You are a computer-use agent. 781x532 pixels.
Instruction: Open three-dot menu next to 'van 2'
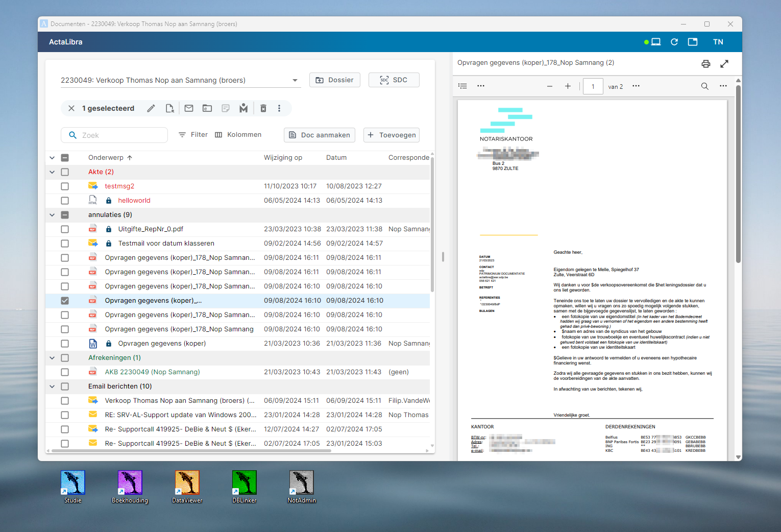(636, 86)
